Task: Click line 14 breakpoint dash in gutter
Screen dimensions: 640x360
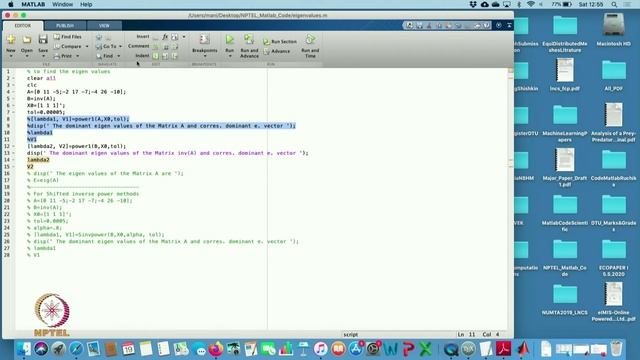Action: (x=13, y=160)
